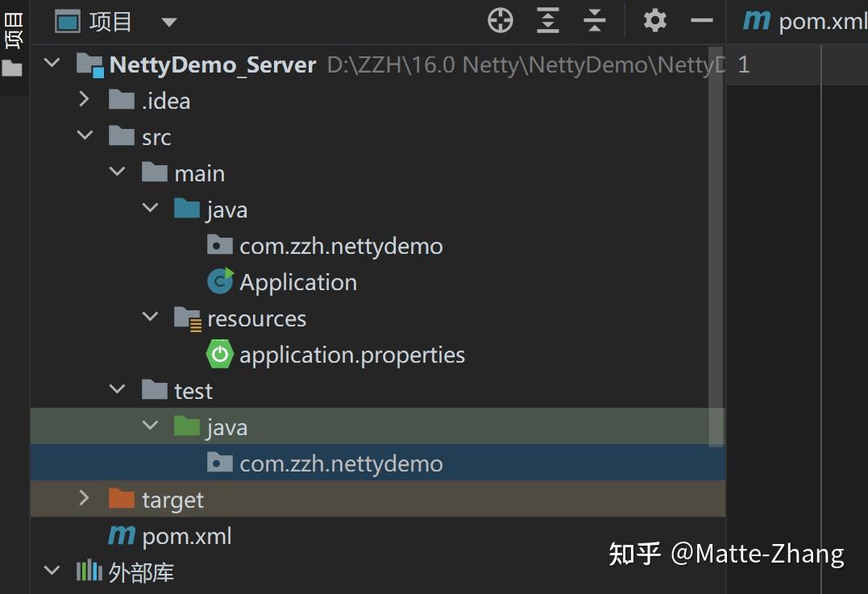Open the 项目 view dropdown arrow
Image resolution: width=868 pixels, height=594 pixels.
(x=168, y=23)
